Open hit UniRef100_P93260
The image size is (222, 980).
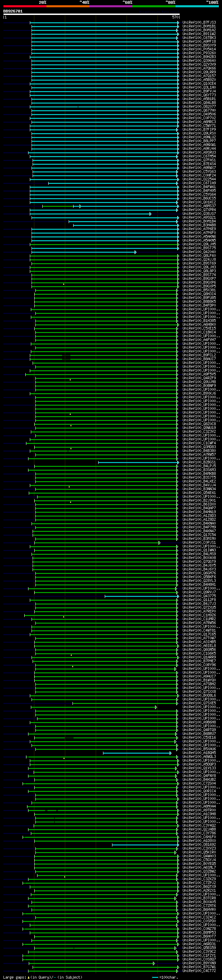pos(199,53)
